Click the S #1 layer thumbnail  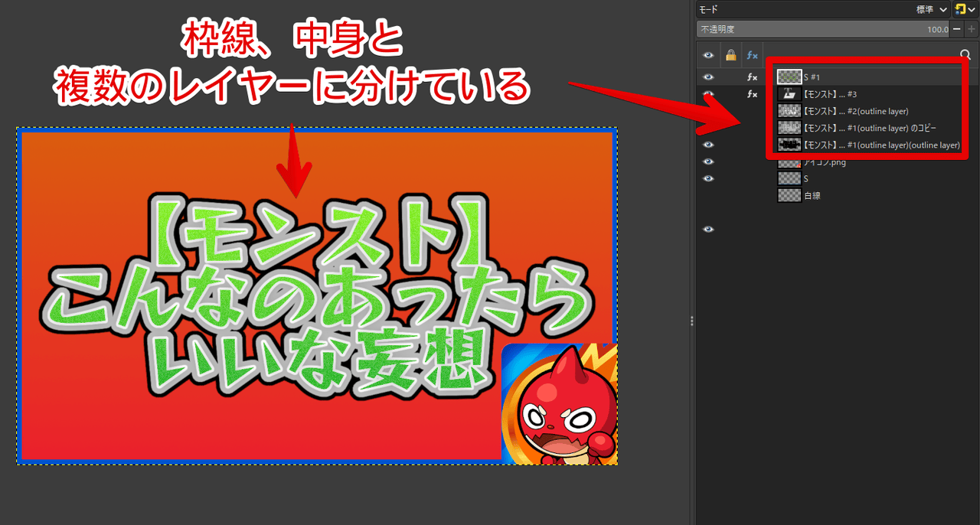789,77
